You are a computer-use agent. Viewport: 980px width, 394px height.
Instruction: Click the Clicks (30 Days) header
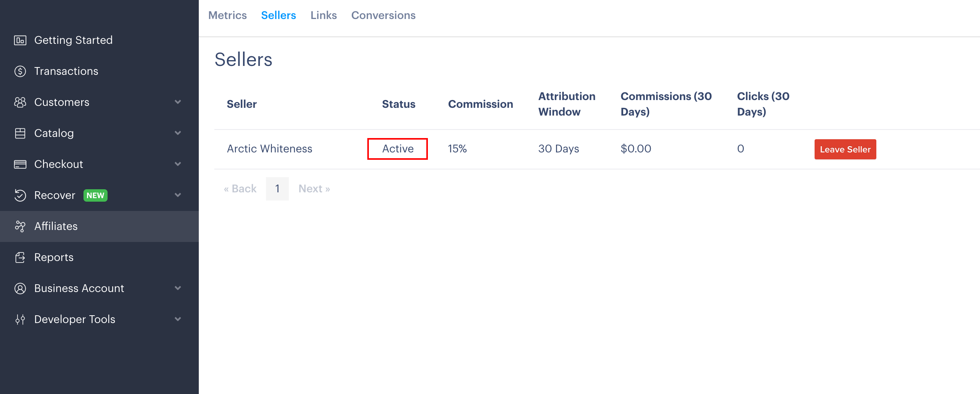tap(763, 104)
